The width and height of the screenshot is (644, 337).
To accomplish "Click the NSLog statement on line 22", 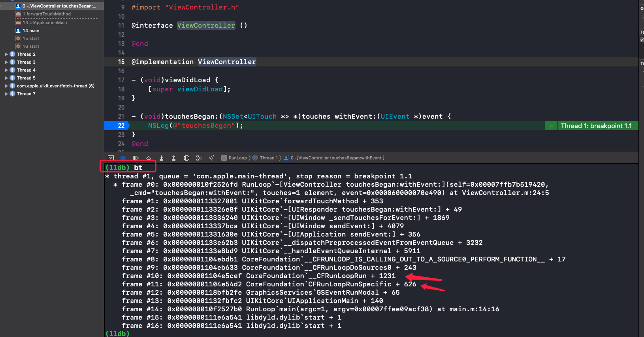I will (196, 125).
